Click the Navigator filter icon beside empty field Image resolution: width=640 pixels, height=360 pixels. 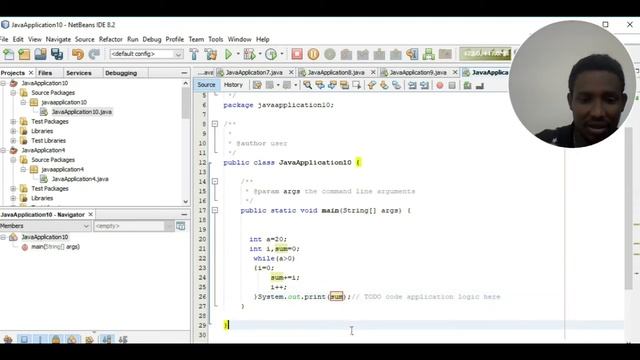tap(180, 226)
